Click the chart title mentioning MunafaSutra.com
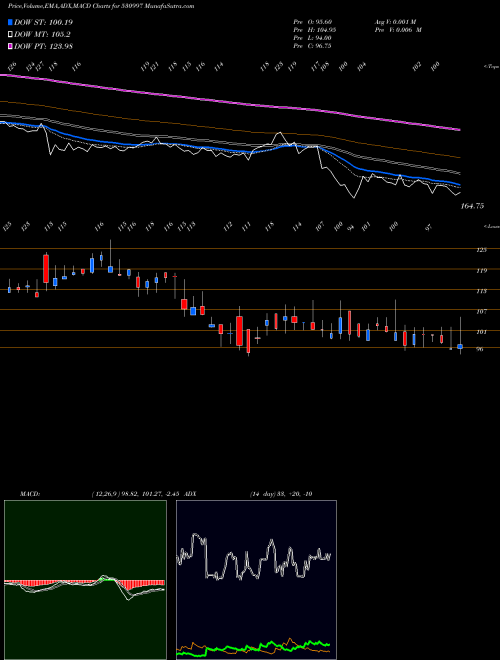 pyautogui.click(x=101, y=7)
